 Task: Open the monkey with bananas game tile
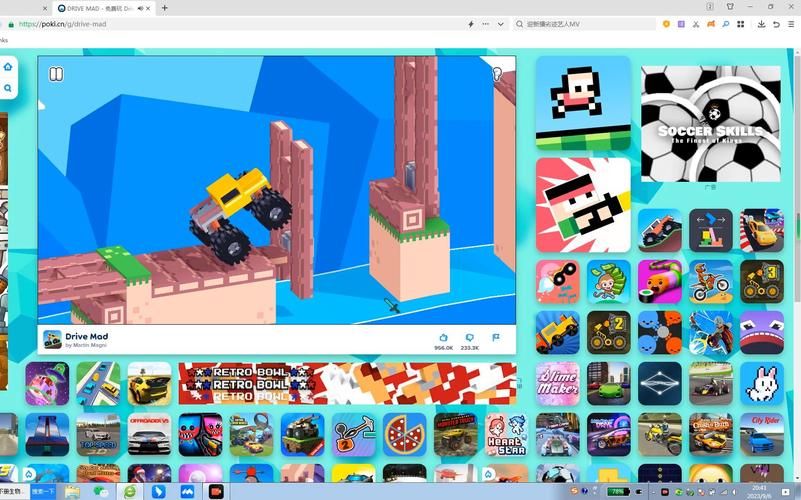coord(608,281)
